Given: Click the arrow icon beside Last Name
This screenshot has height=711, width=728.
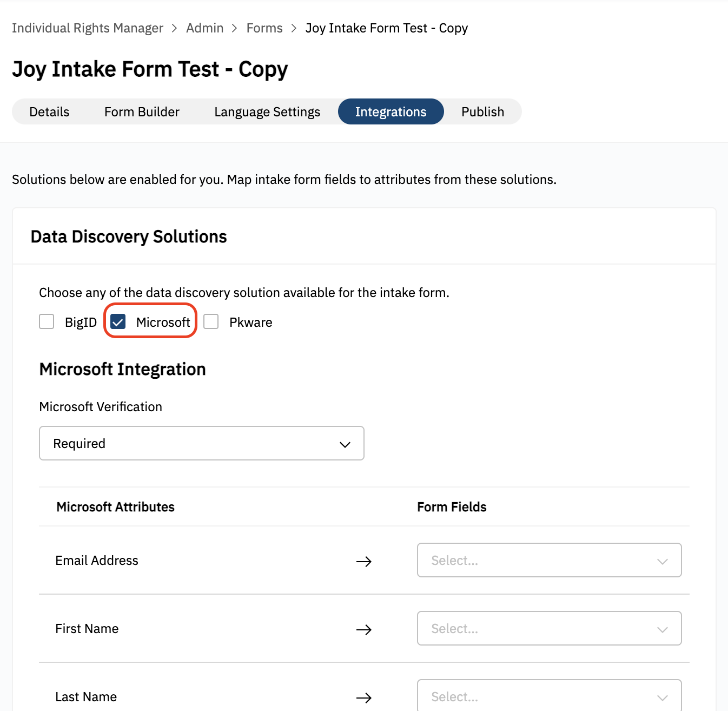Looking at the screenshot, I should pyautogui.click(x=364, y=698).
